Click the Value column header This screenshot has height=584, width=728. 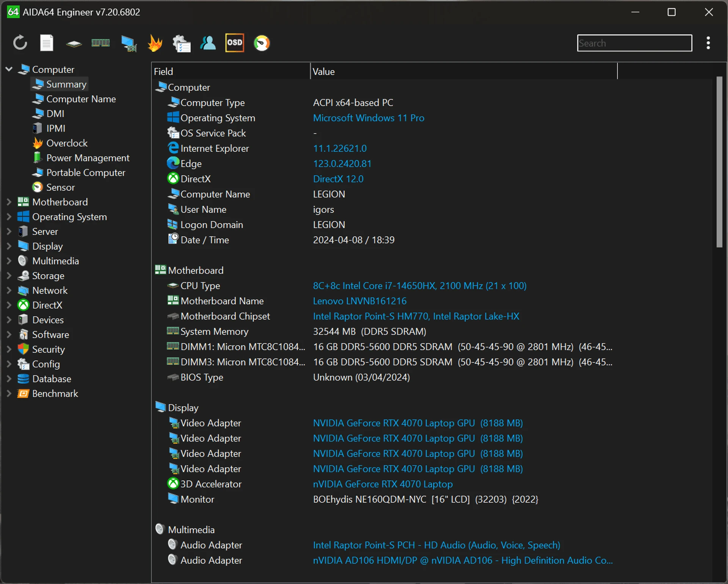coord(464,72)
